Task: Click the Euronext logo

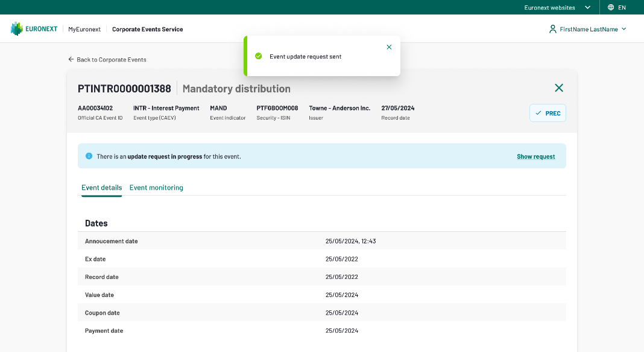Action: pyautogui.click(x=34, y=29)
